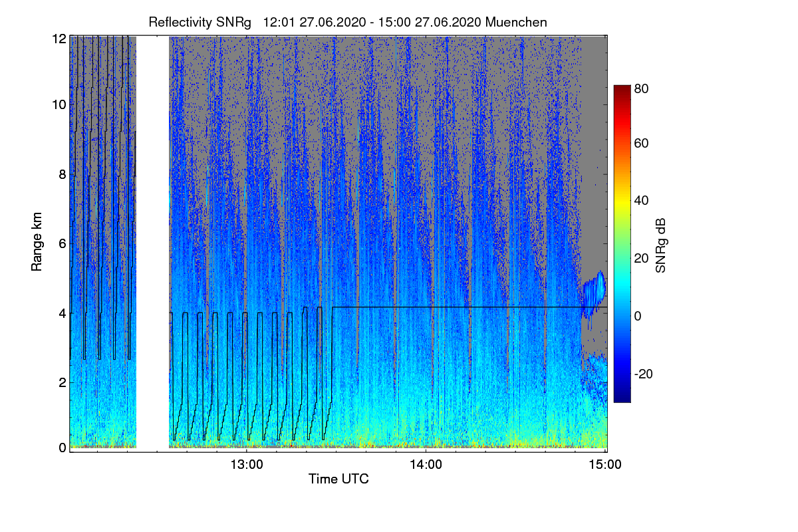
Task: Click the '12' range axis tick label
Action: pyautogui.click(x=59, y=39)
